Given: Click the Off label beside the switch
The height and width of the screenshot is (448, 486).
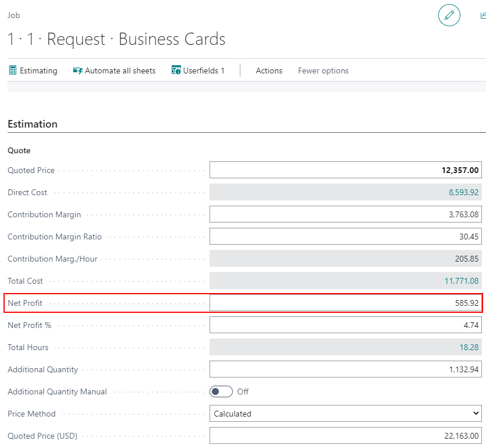Looking at the screenshot, I should coord(243,391).
